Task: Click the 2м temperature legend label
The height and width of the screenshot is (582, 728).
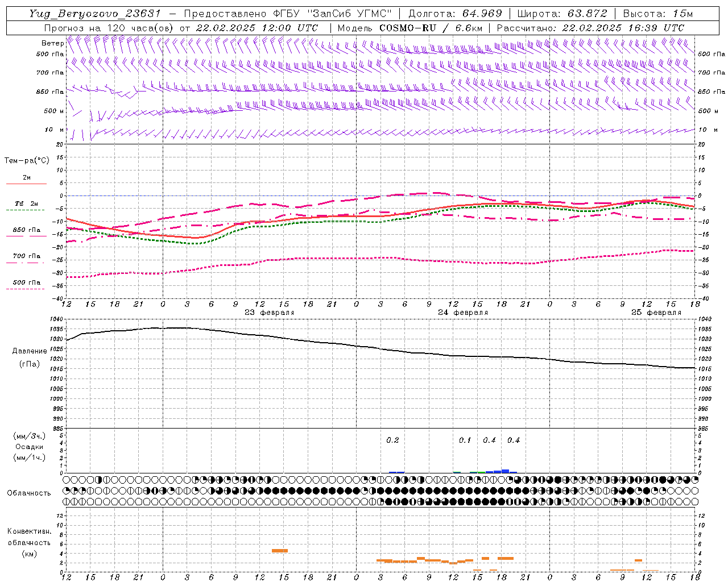Action: point(27,178)
